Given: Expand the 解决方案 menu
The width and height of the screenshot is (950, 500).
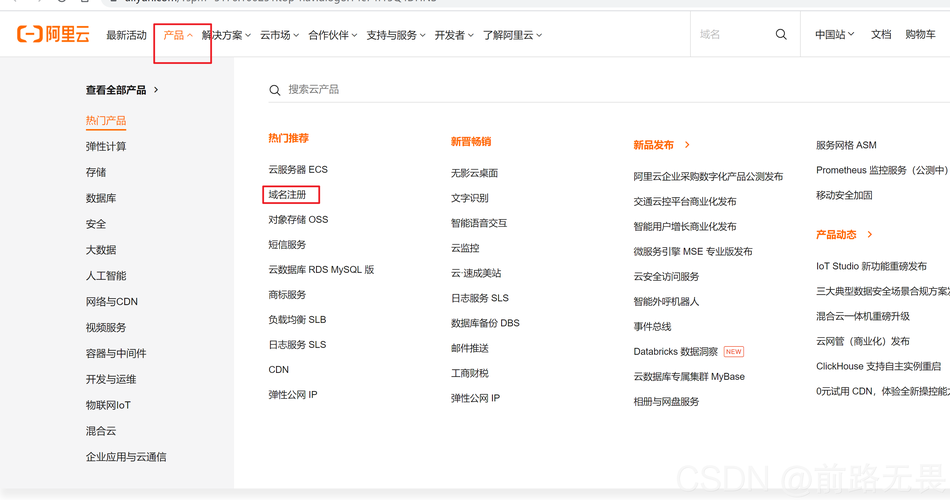Looking at the screenshot, I should (x=226, y=35).
